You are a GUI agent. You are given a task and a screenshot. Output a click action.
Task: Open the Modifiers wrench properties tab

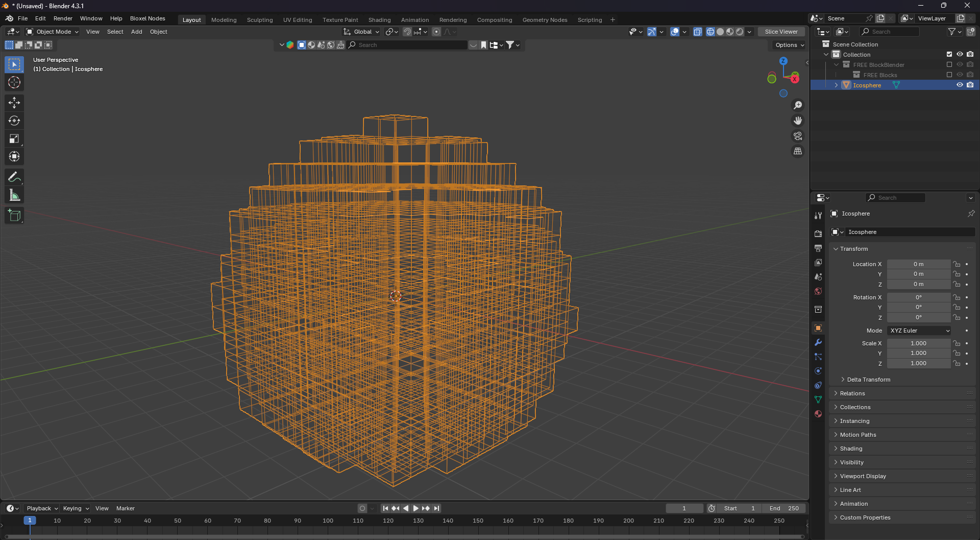(x=818, y=342)
